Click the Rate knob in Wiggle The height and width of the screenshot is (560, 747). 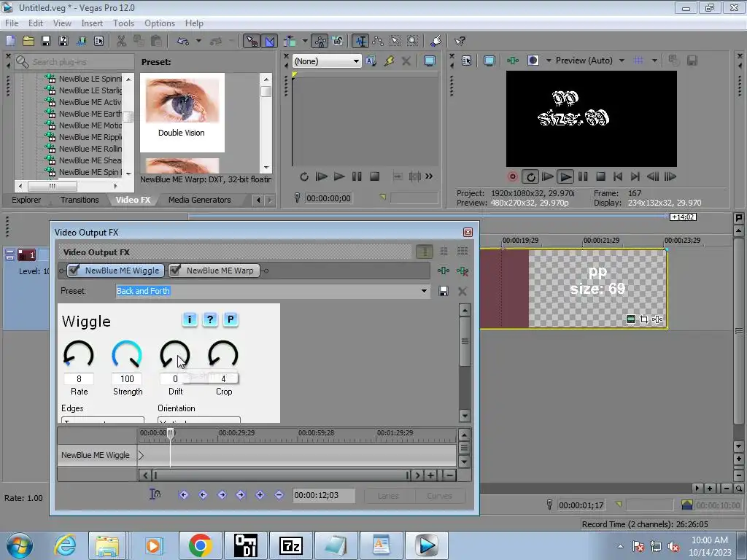[x=79, y=354]
